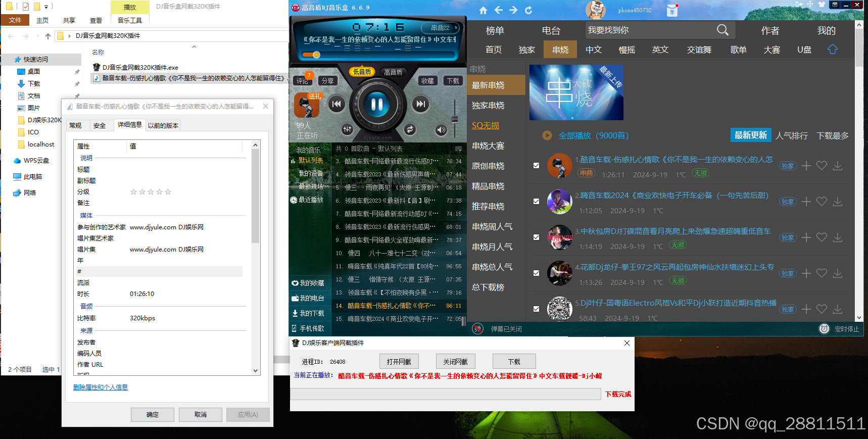Favorite track 3 with heart icon
This screenshot has width=868, height=439.
[x=822, y=237]
